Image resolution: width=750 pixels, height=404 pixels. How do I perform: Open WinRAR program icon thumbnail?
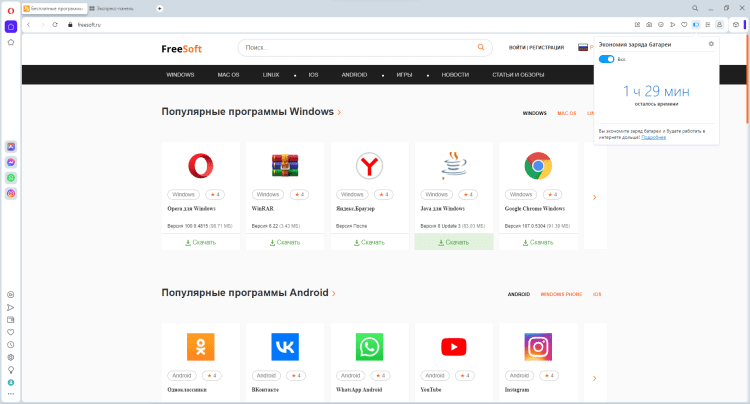coord(285,166)
